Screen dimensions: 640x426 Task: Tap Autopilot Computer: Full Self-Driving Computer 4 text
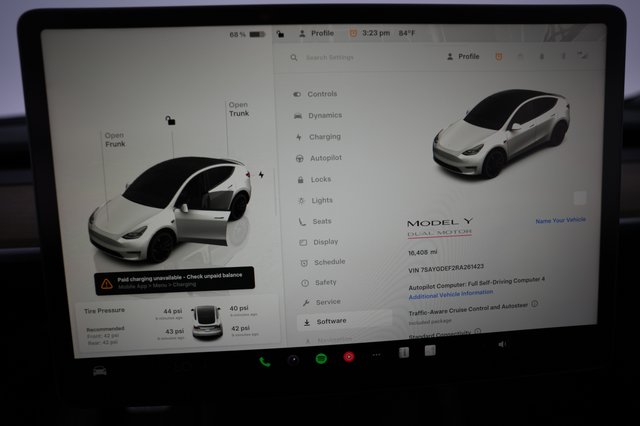coord(476,283)
